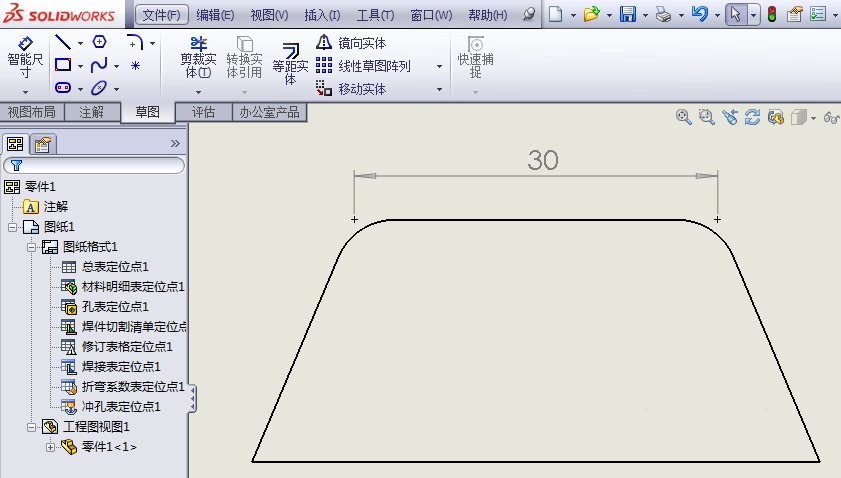Open the Select tool dropdown arrow
841x478 pixels.
pyautogui.click(x=754, y=14)
